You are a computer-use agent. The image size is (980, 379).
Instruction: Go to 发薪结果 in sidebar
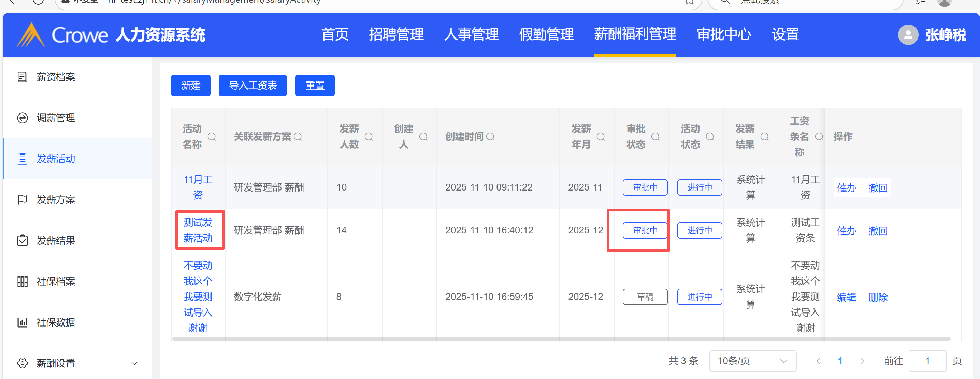point(56,241)
